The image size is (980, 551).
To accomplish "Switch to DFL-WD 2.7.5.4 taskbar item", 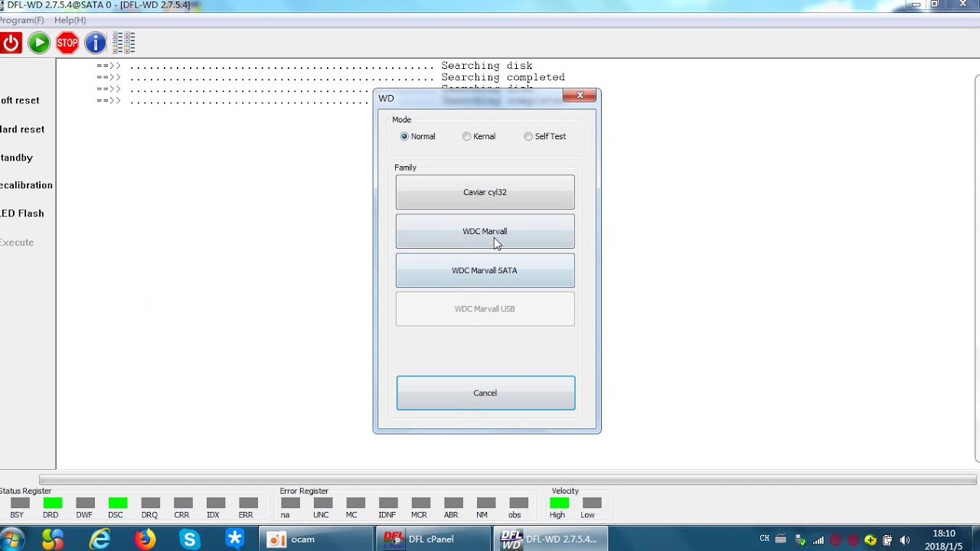I will pos(551,539).
